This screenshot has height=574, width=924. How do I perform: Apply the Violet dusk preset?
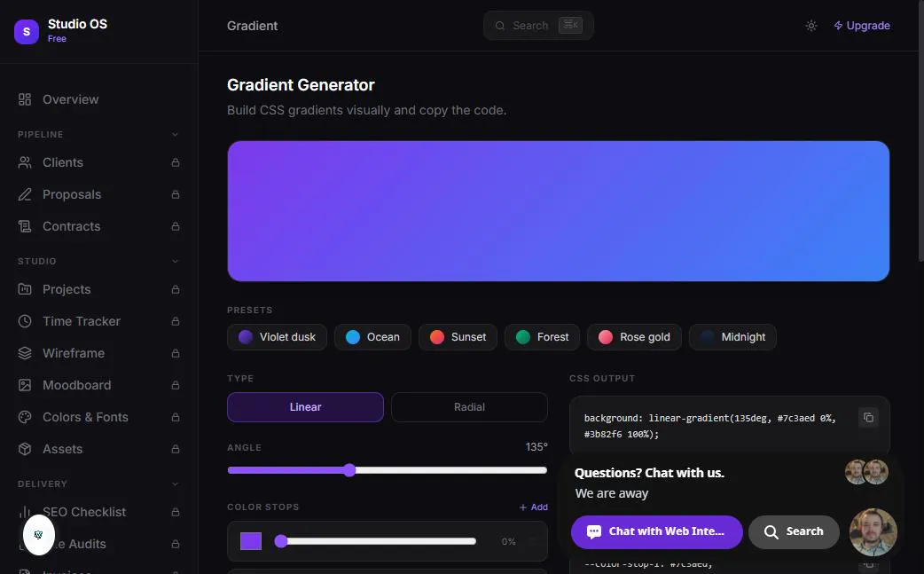coord(277,337)
